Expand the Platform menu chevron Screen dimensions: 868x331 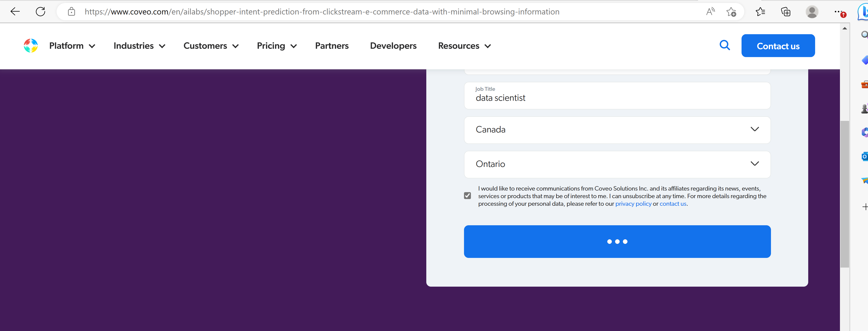92,46
